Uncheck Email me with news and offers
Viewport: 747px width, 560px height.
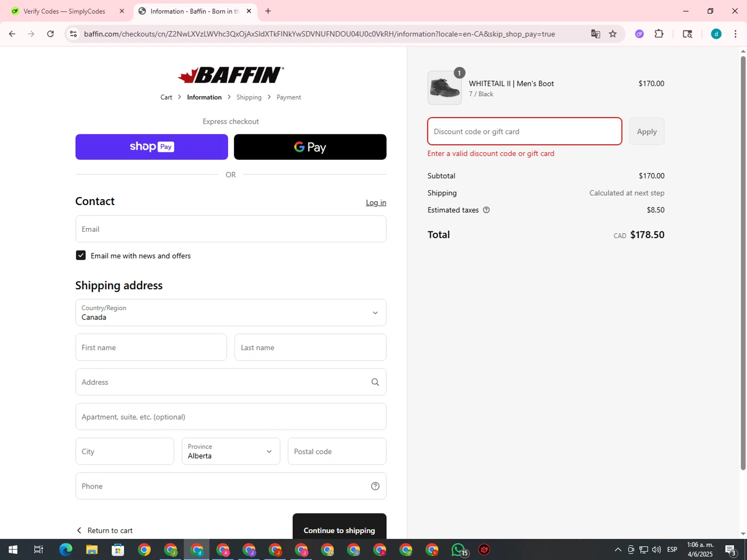tap(81, 255)
